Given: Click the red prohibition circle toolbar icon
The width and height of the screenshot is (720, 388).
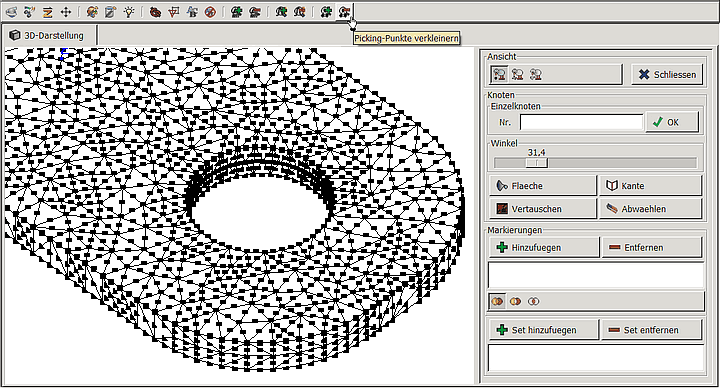Looking at the screenshot, I should 210,12.
